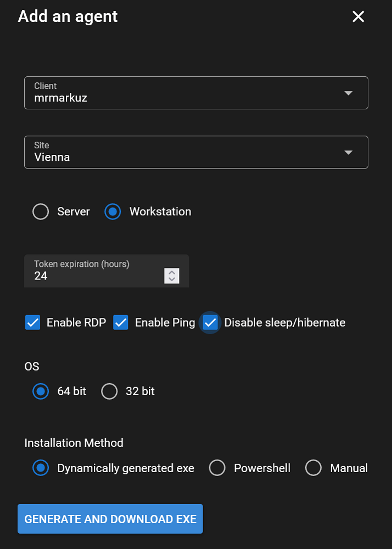Click the Token expiration hours field
The image size is (392, 549).
pyautogui.click(x=107, y=271)
